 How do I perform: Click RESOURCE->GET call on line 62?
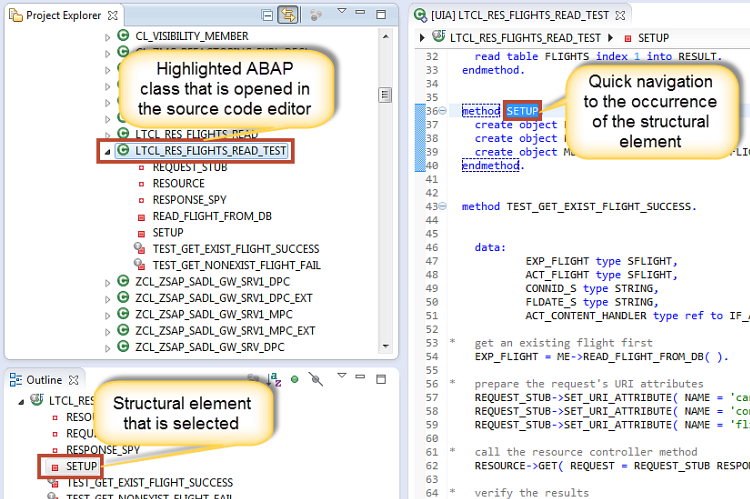tap(515, 466)
